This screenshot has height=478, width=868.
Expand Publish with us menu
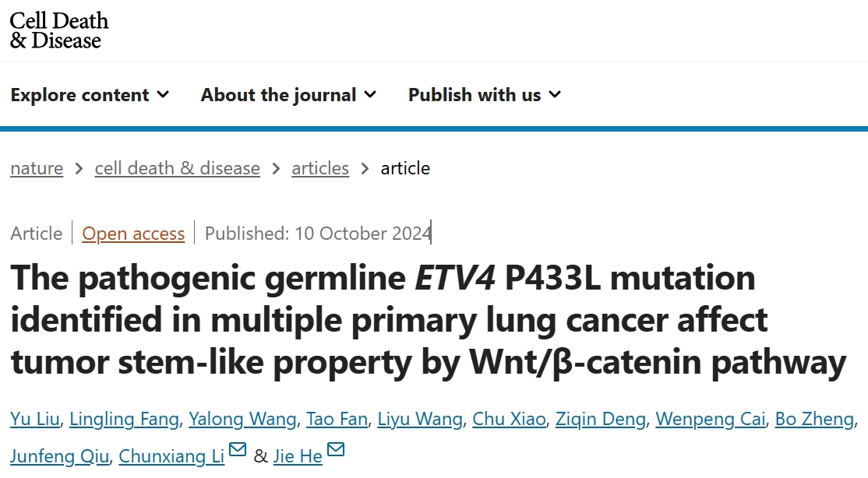(485, 95)
